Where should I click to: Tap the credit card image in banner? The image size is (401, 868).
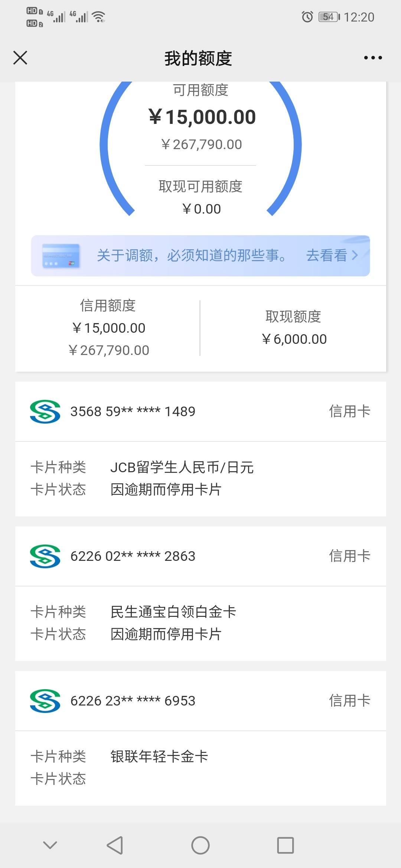coord(61,256)
